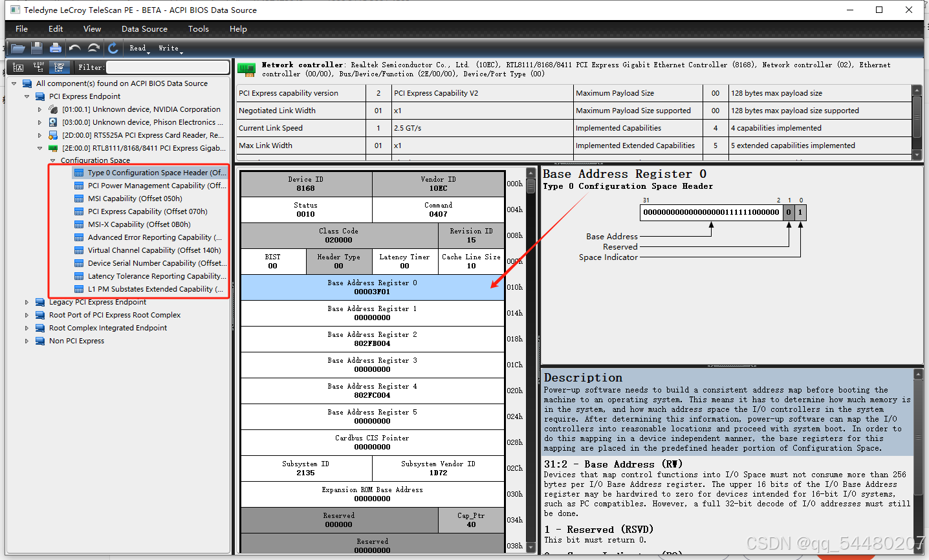Screen dimensions: 929x560
Task: Click the Print toolbar icon
Action: (56, 48)
